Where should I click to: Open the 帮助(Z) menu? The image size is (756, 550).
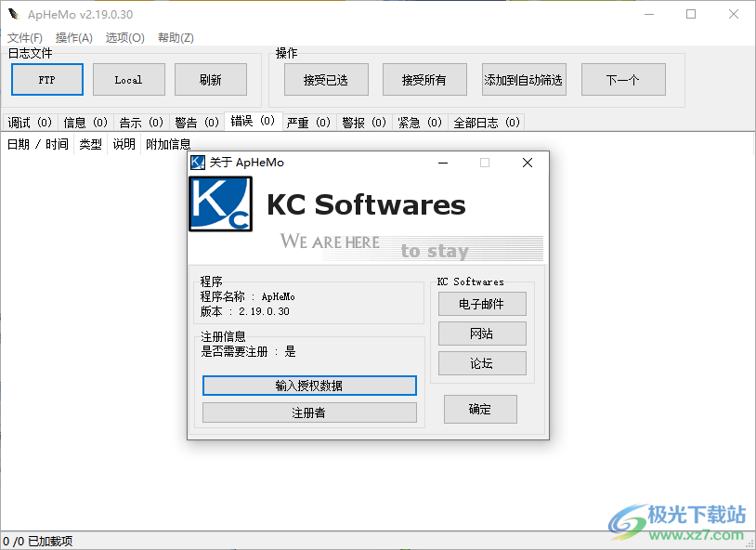tap(176, 38)
